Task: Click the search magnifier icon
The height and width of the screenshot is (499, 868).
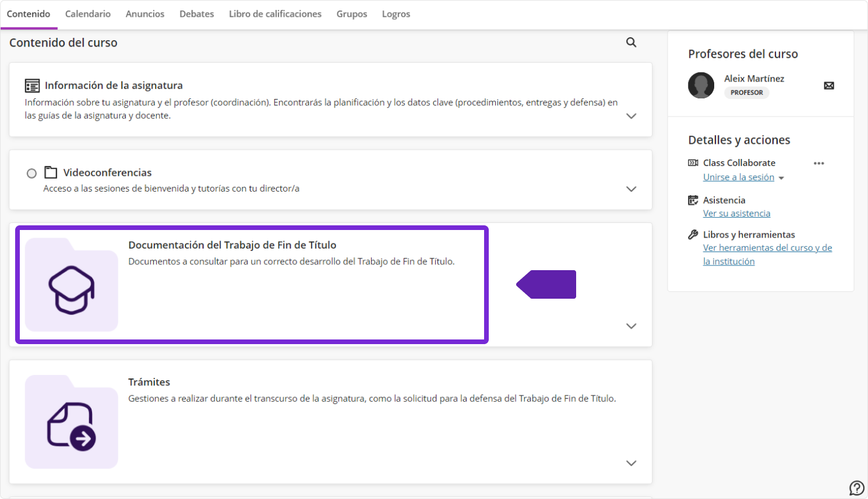Action: click(631, 43)
